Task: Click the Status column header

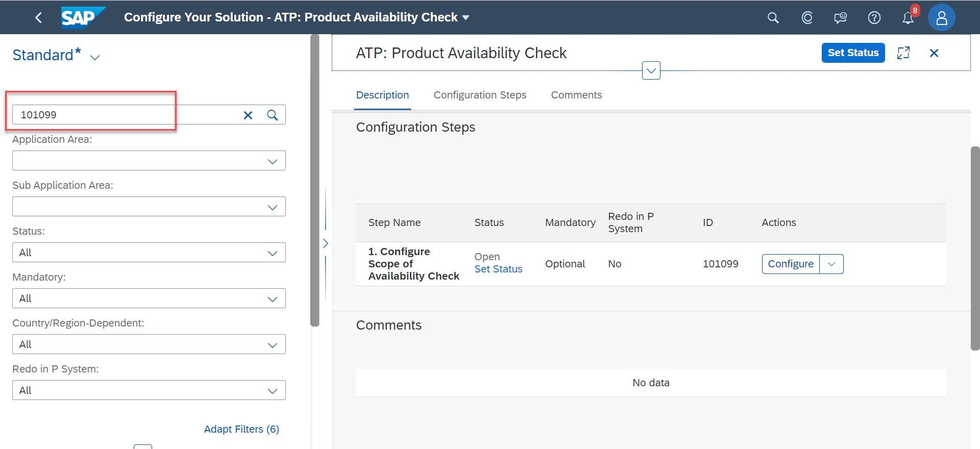Action: [489, 223]
